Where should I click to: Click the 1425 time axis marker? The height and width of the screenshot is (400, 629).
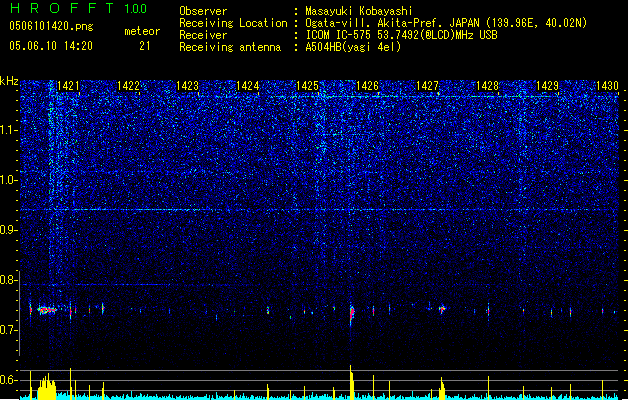(307, 86)
